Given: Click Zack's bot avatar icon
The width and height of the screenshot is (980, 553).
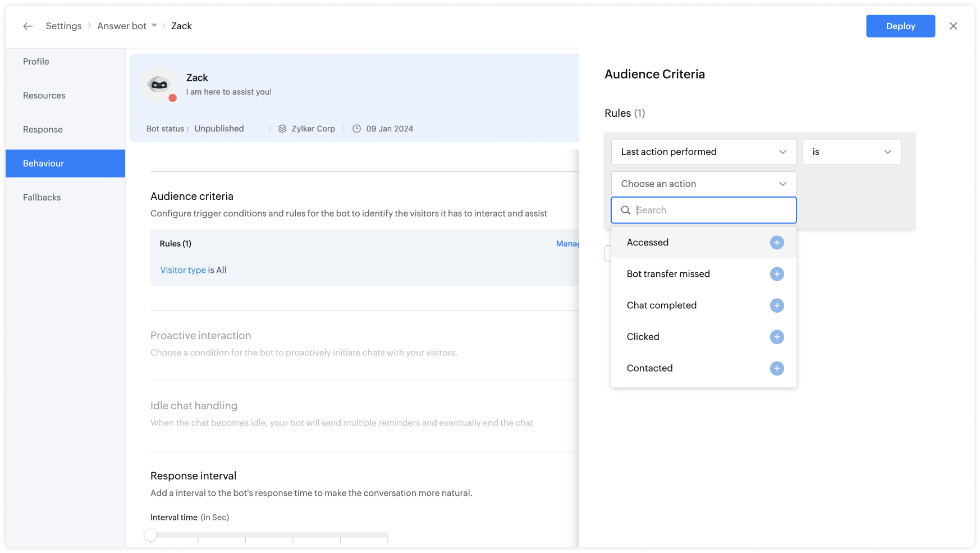Looking at the screenshot, I should tap(159, 85).
